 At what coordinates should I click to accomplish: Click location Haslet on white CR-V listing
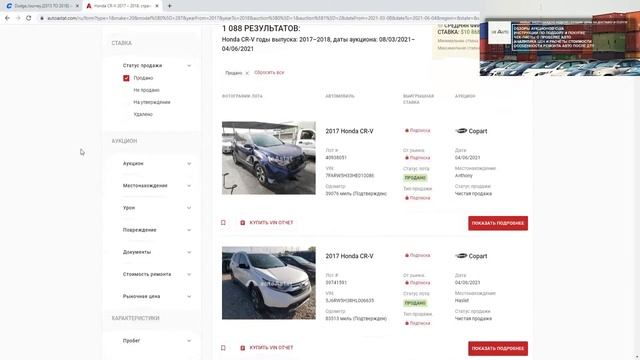(462, 300)
